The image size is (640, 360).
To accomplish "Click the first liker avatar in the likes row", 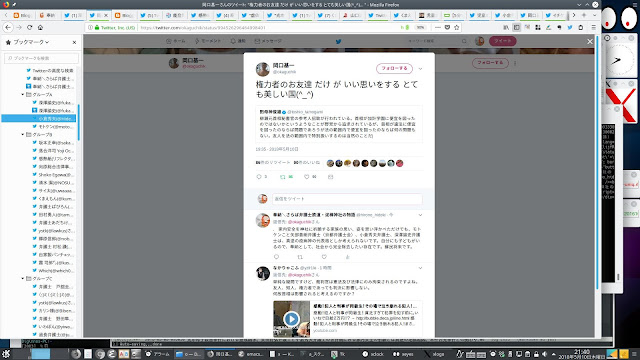I will point(330,163).
